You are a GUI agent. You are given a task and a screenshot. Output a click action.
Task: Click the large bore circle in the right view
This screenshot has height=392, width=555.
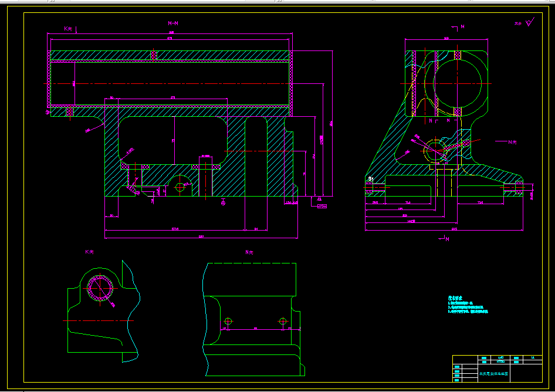tap(457, 83)
